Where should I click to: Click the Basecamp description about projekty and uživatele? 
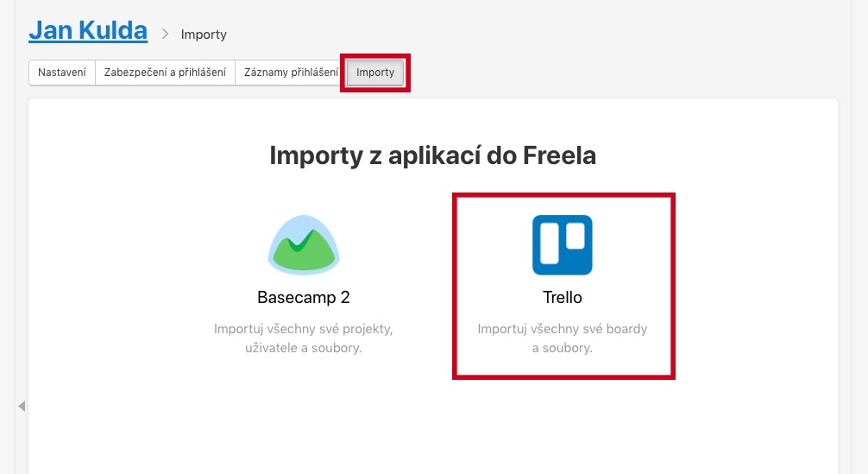pos(304,338)
